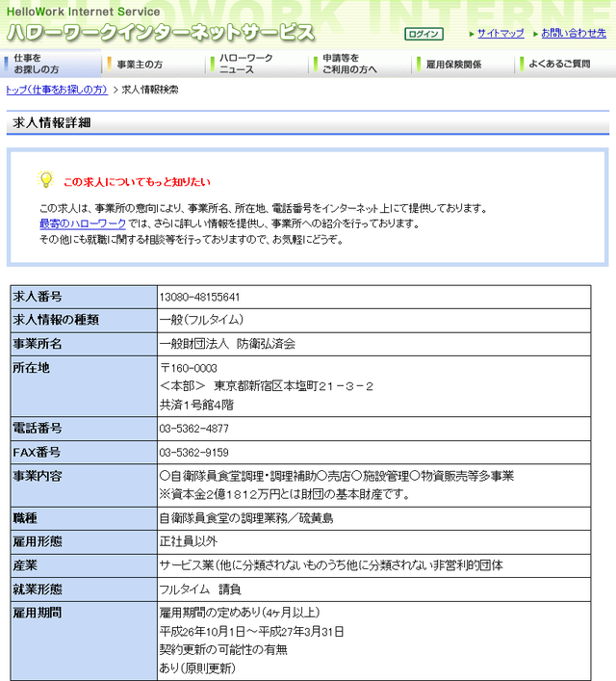Screen dimensions: 616x681
Task: Click postal code 〒160-0003
Action: [189, 368]
